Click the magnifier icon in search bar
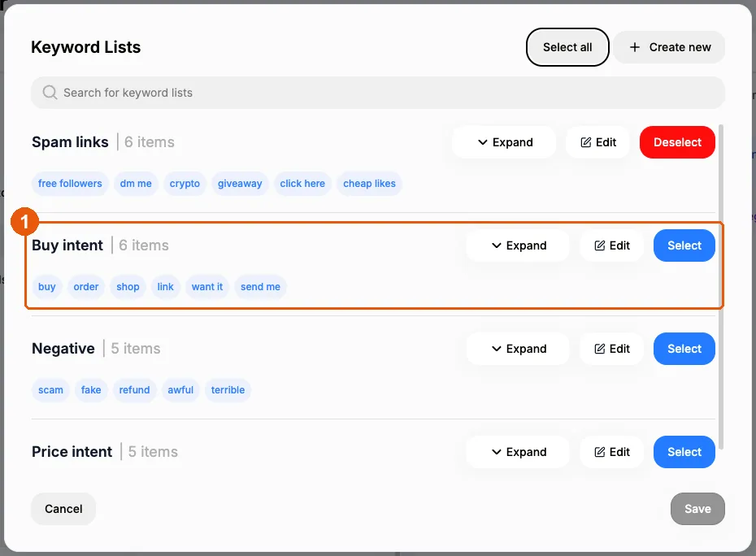Screen dimensions: 756x556 pyautogui.click(x=50, y=92)
